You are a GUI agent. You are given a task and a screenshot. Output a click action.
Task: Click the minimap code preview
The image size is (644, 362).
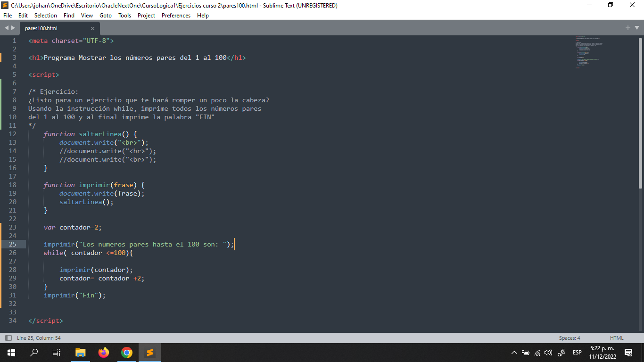(588, 52)
